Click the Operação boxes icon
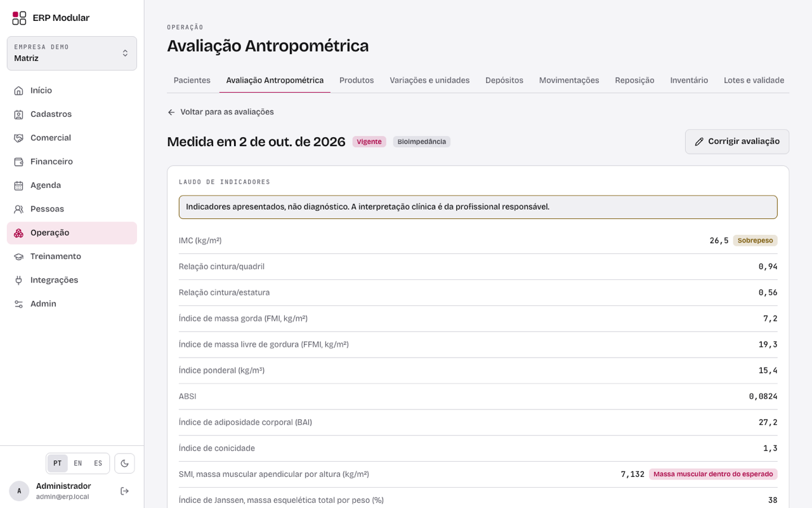Screen dimensions: 812x508 click(x=19, y=233)
